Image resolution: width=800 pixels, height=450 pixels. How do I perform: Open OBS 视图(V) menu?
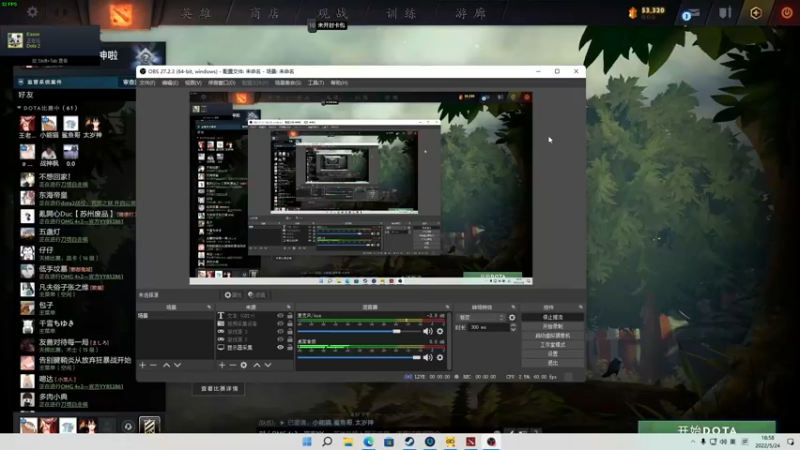(193, 83)
